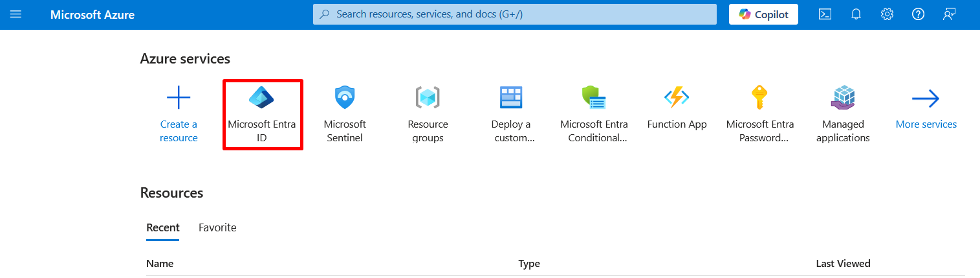Focus the Search resources search box
Image resolution: width=980 pixels, height=278 pixels.
click(514, 14)
